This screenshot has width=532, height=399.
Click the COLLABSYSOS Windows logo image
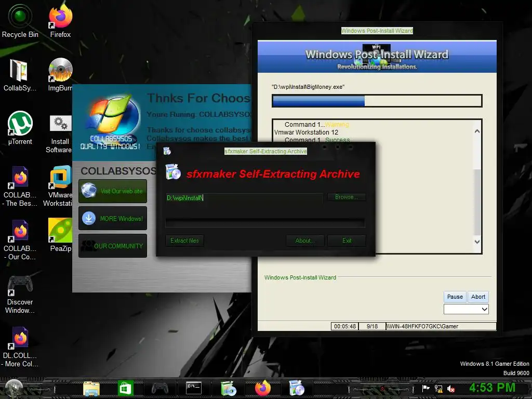(x=111, y=122)
